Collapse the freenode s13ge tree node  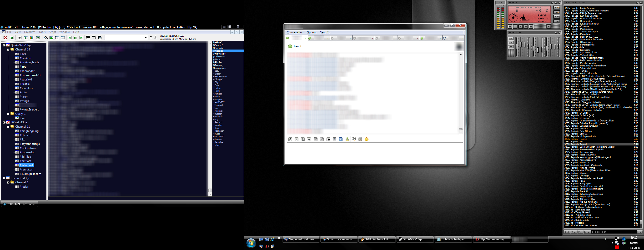coord(4,178)
